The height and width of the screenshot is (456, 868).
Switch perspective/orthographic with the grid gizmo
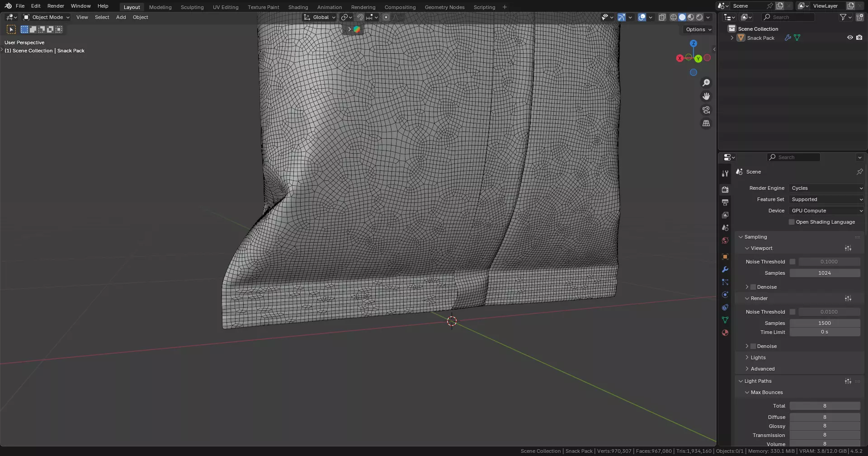706,123
